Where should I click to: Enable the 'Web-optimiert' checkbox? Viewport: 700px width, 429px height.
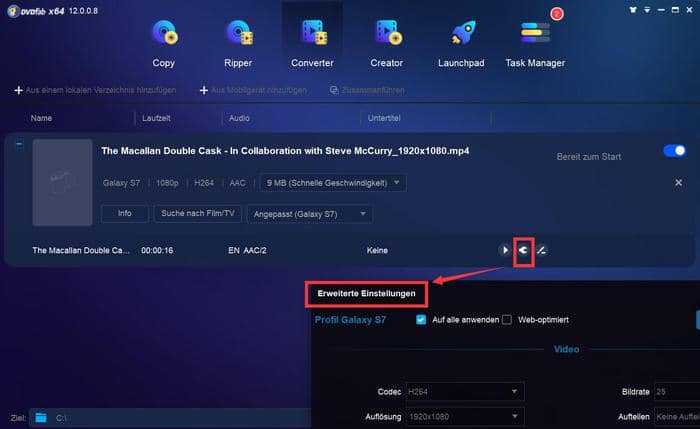pos(507,320)
